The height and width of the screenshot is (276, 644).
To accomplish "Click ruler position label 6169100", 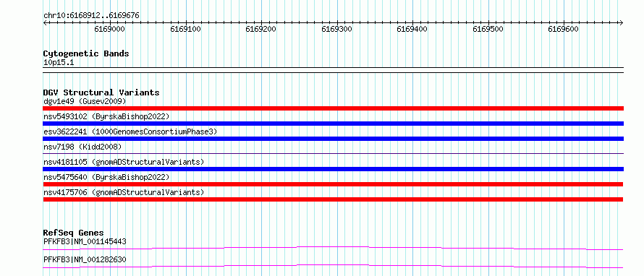I will [x=186, y=29].
